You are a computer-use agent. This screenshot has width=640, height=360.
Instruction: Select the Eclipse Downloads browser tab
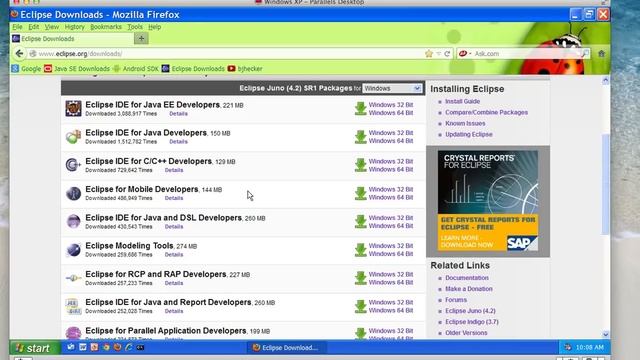coord(72,39)
